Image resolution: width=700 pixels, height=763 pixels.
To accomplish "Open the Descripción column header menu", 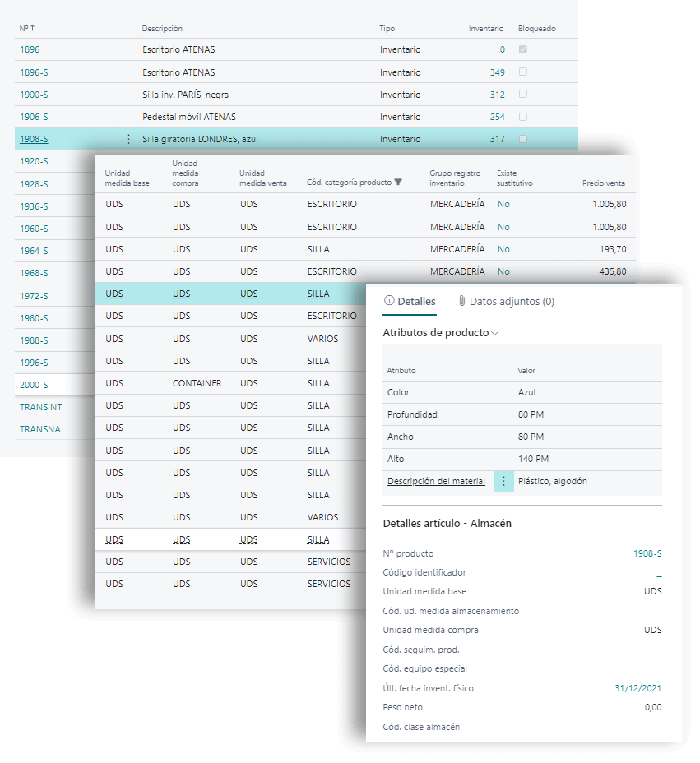I will (x=162, y=29).
